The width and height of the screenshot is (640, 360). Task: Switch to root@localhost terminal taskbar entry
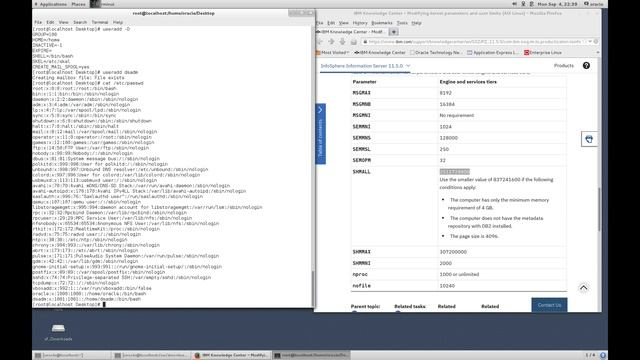click(x=311, y=356)
